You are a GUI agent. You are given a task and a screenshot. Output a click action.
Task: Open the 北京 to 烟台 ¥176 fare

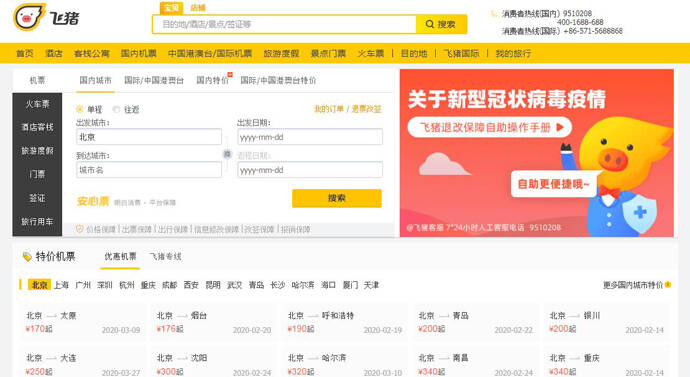[214, 322]
